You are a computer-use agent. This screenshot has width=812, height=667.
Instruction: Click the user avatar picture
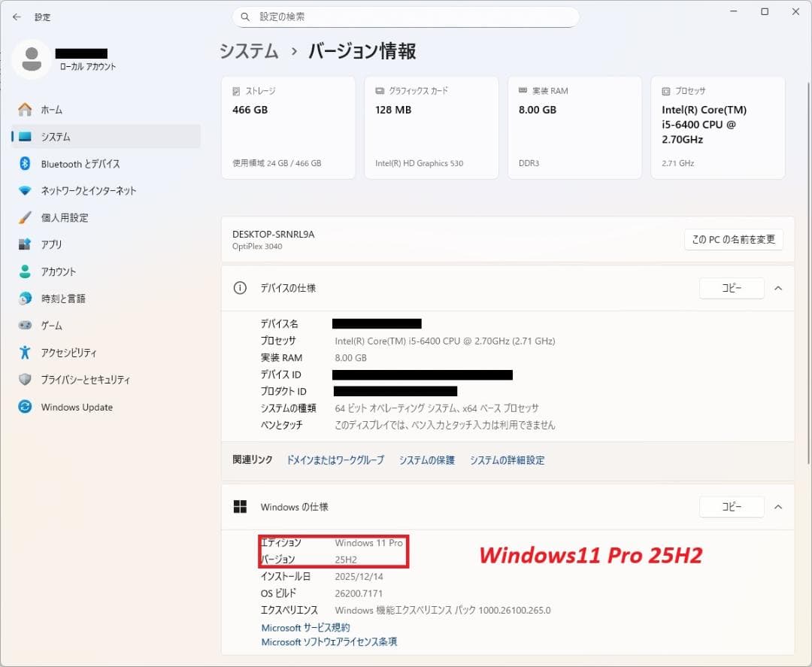coord(32,59)
